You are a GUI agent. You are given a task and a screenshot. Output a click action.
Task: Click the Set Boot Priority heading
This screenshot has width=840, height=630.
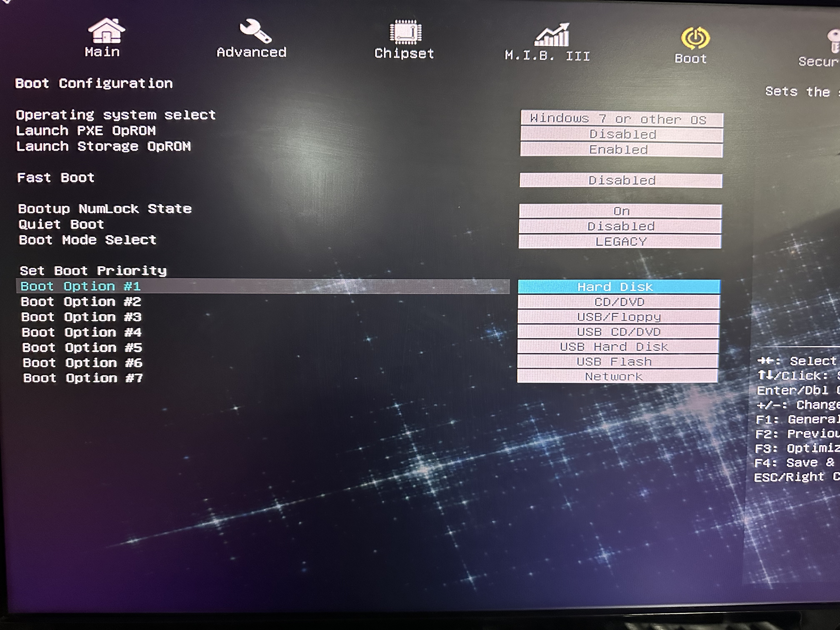click(93, 271)
